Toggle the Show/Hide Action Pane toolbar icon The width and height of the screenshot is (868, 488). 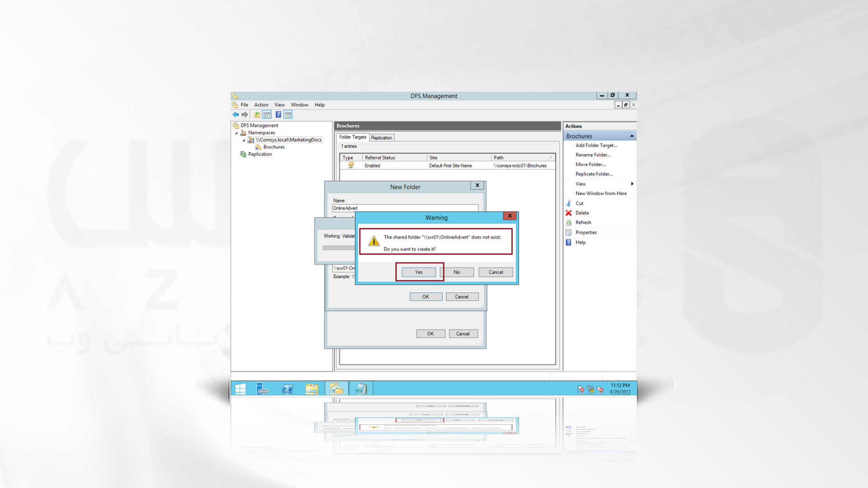pos(288,115)
